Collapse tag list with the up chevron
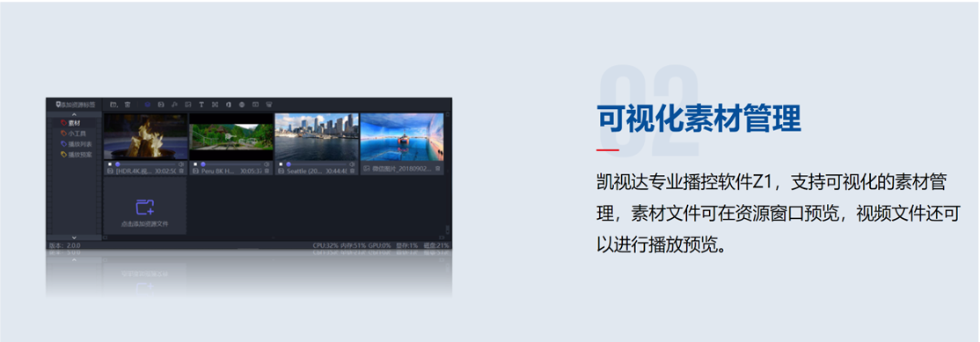Screen dimensions: 980x342 (x=74, y=114)
